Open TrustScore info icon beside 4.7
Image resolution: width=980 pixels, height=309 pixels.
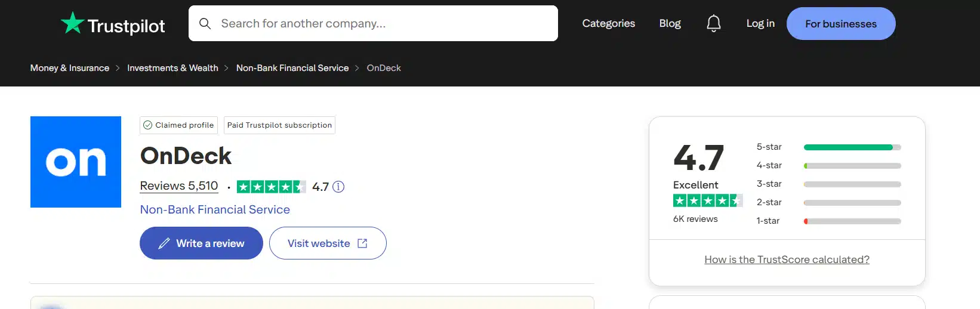(338, 187)
